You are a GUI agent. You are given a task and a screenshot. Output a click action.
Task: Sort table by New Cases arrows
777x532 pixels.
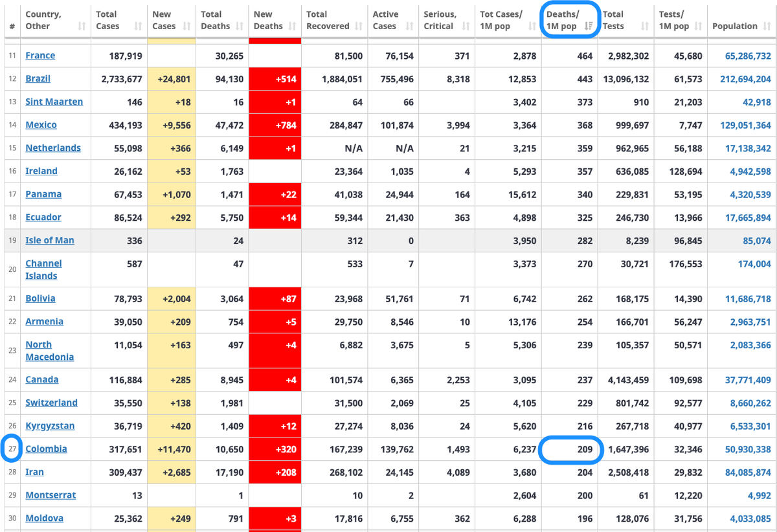click(186, 27)
